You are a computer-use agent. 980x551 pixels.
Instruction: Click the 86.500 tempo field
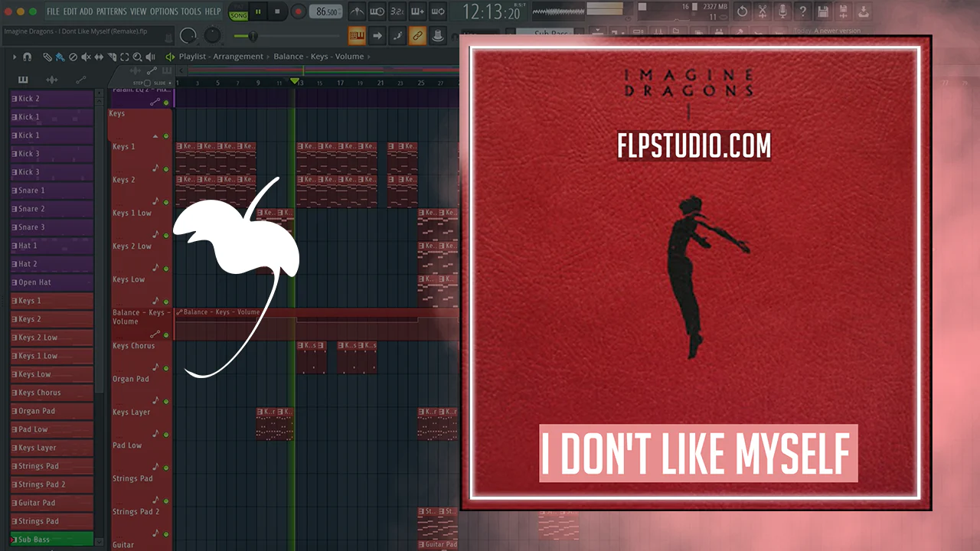(328, 12)
